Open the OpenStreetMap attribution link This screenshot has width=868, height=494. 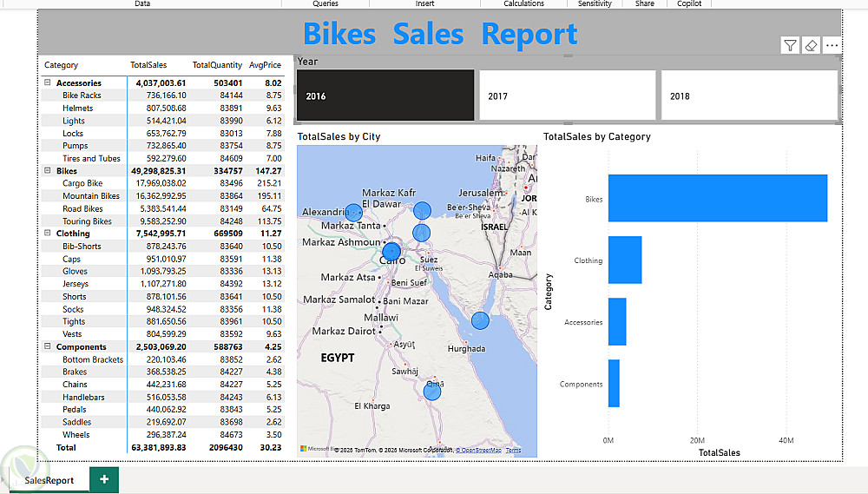[x=480, y=451]
